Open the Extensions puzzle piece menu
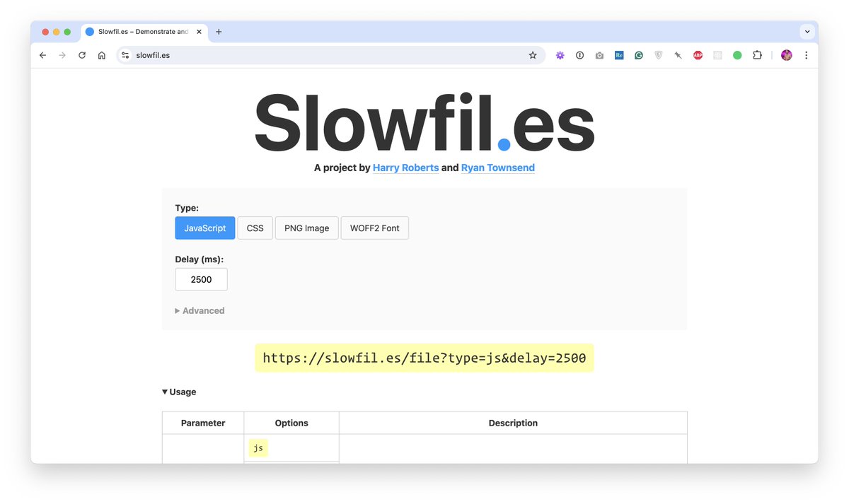Screen dimensions: 849x504 (757, 55)
